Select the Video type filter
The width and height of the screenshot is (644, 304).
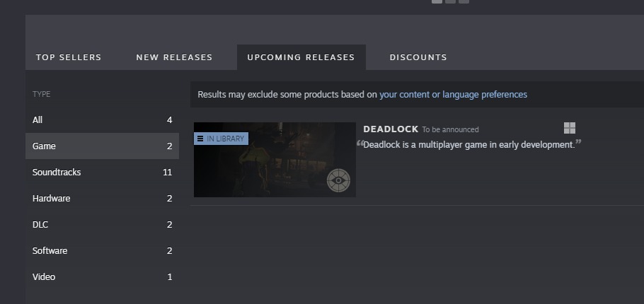click(102, 277)
